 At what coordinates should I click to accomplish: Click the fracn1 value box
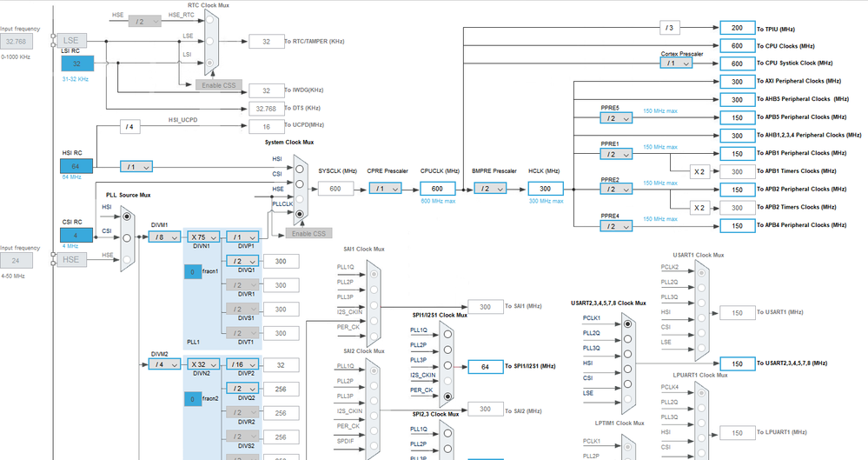(x=193, y=272)
